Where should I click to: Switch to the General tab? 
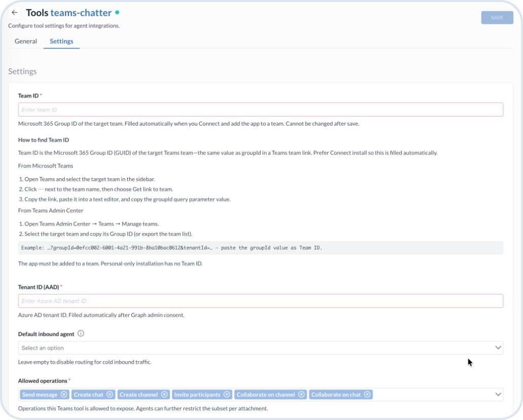[26, 41]
